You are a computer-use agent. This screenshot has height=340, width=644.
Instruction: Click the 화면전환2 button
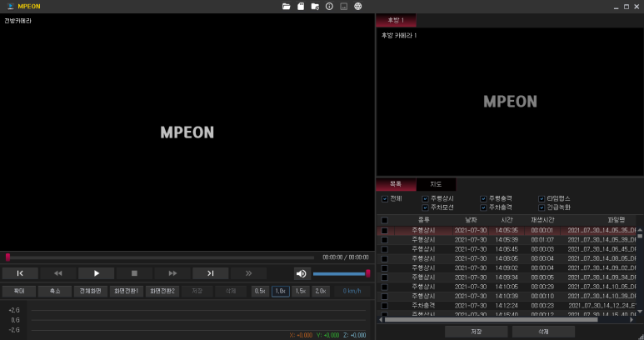[162, 291]
